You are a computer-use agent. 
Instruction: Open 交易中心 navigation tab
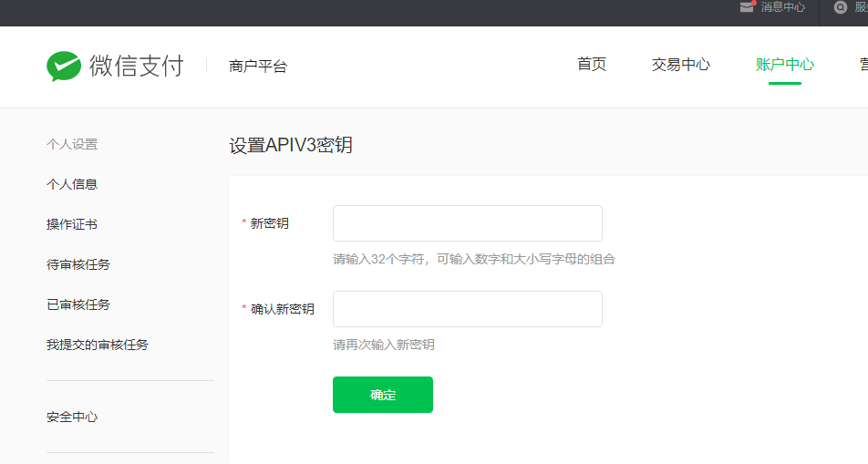(x=681, y=64)
